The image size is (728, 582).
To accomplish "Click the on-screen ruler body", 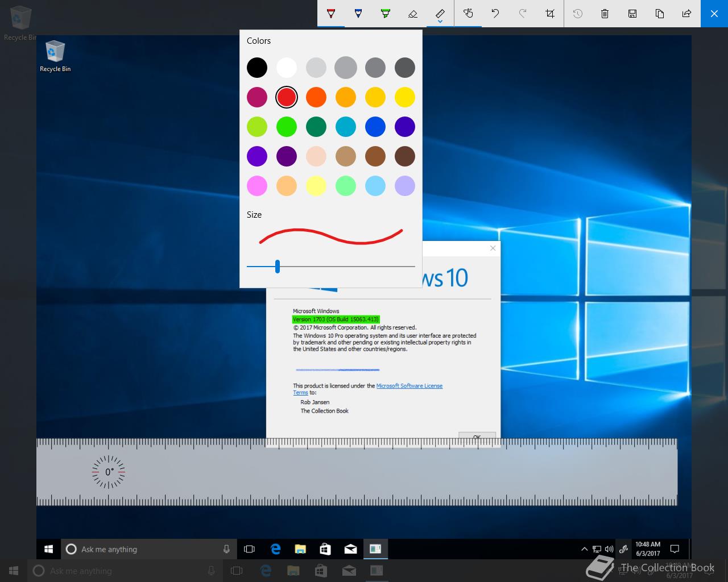I will tap(357, 472).
